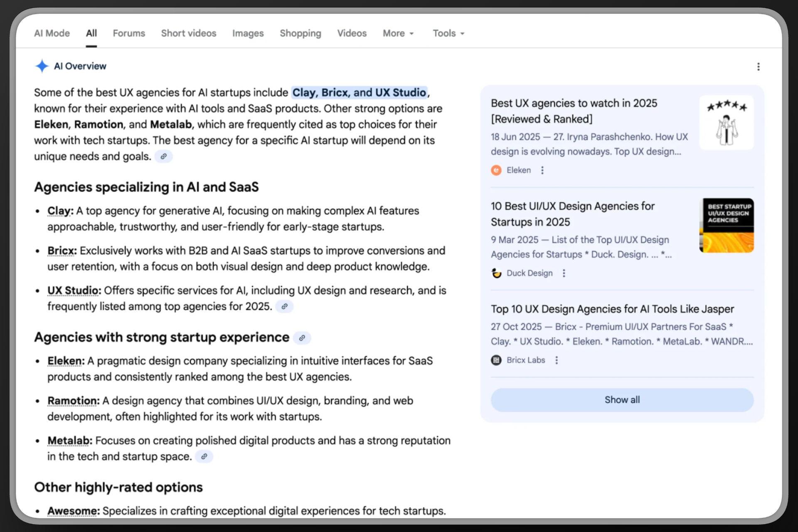This screenshot has height=532, width=798.
Task: Click the link icon after the first paragraph
Action: [x=163, y=156]
